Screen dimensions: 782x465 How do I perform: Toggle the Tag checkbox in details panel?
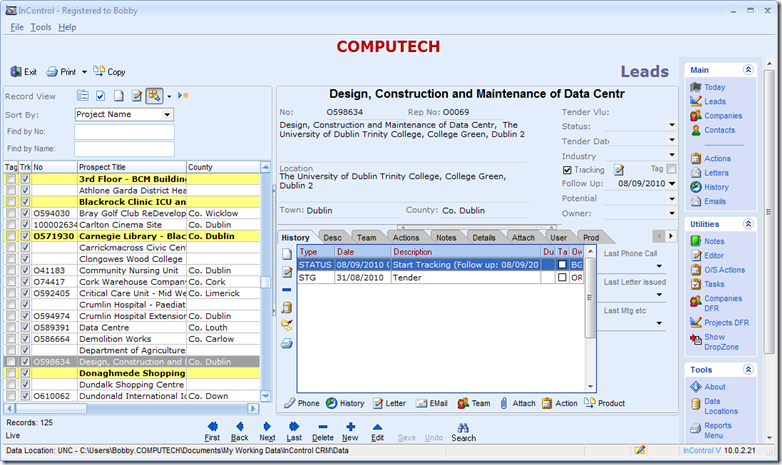pyautogui.click(x=671, y=169)
